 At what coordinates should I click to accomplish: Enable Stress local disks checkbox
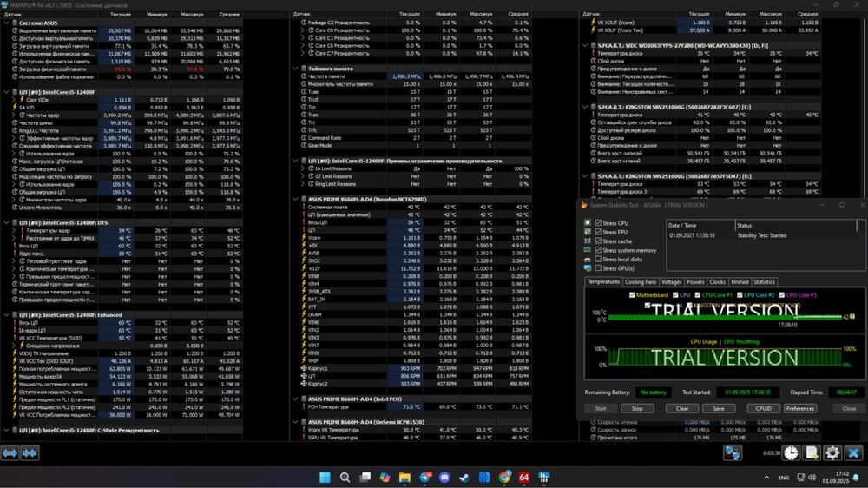click(598, 260)
